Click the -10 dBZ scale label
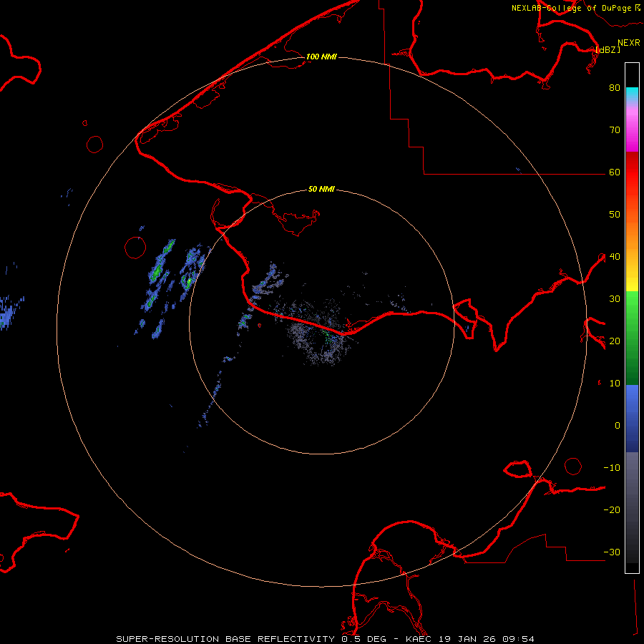Image resolution: width=644 pixels, height=644 pixels. coord(612,467)
